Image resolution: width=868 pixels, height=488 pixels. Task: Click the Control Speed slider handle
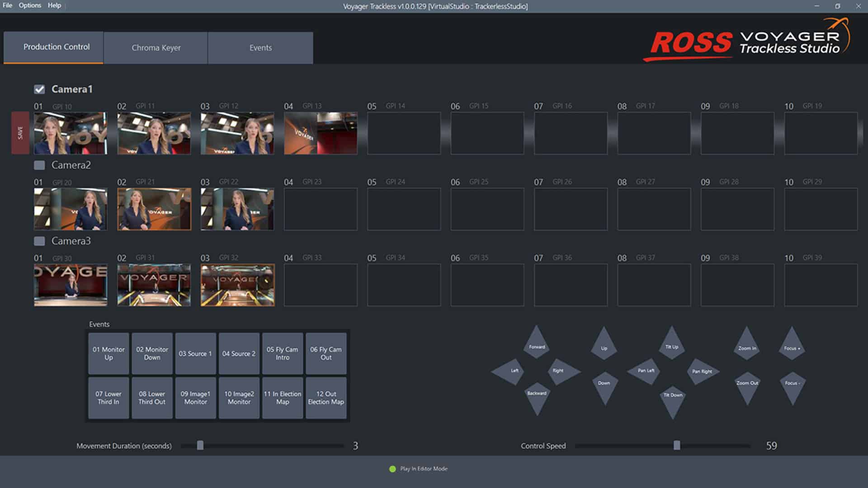tap(677, 446)
